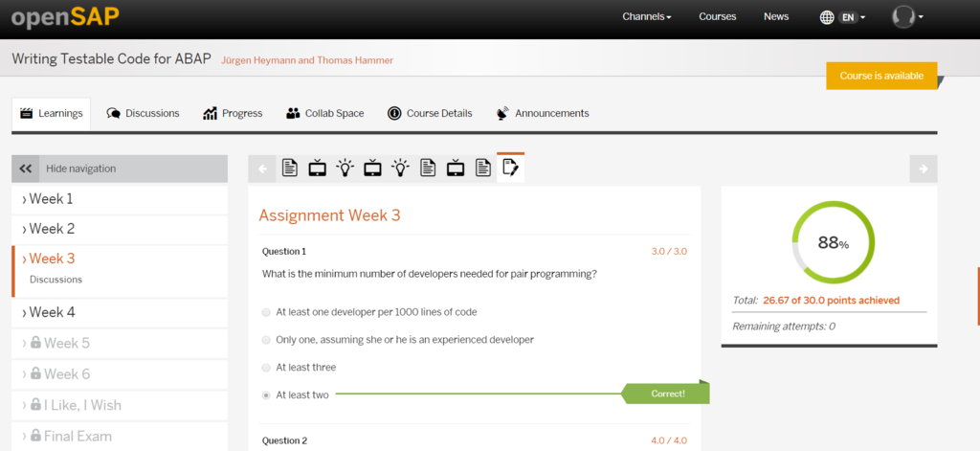Screen dimensions: 980x451
Task: Click the lock icon beside Week 6
Action: (x=35, y=373)
